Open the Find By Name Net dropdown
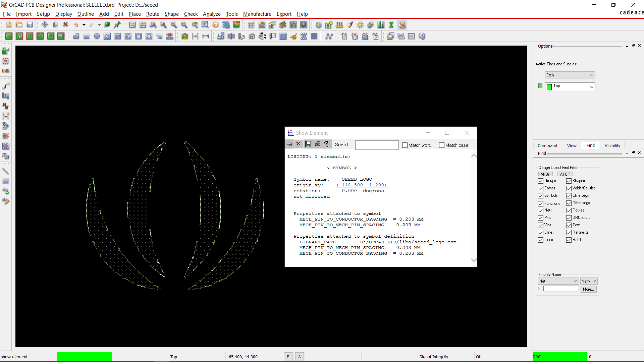This screenshot has height=362, width=644. 558,281
